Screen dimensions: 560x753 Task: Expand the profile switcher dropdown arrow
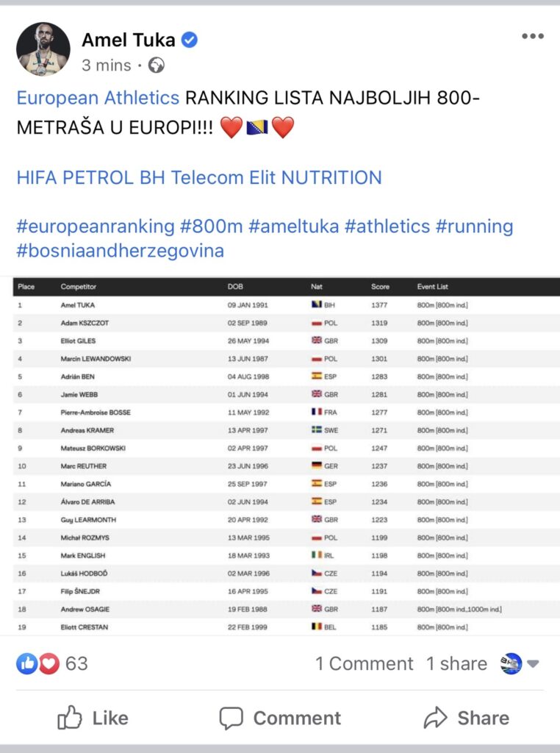coord(534,663)
